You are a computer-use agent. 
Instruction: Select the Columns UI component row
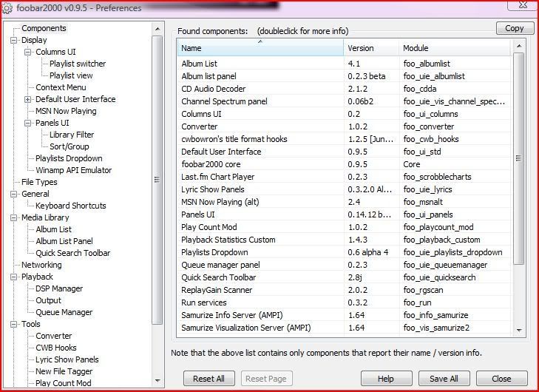pyautogui.click(x=344, y=114)
